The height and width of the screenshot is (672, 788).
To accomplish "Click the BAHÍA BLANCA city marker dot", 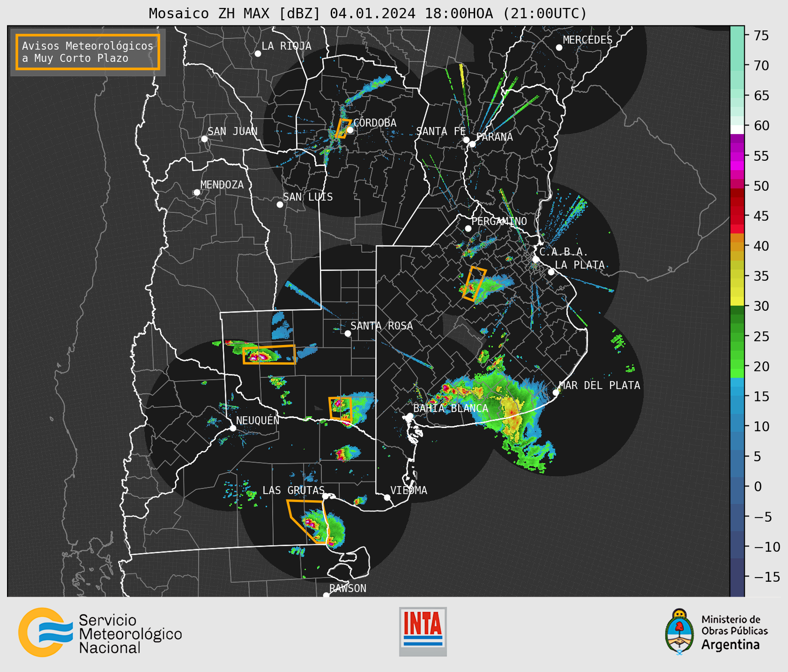I will coord(410,416).
